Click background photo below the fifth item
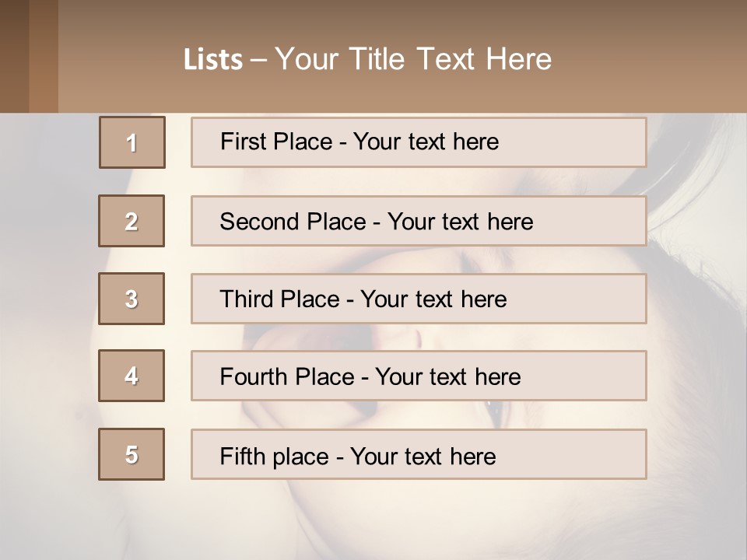The height and width of the screenshot is (560, 747). point(373,521)
